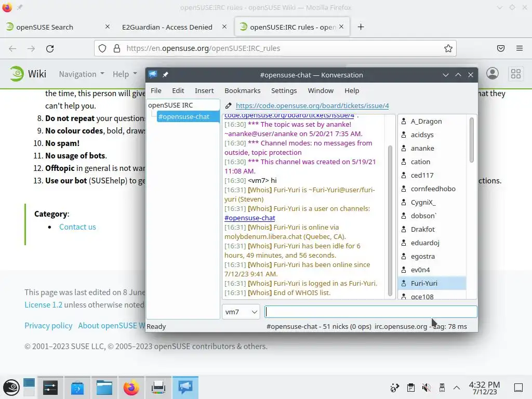Open a new Firefox tab
This screenshot has height=399, width=532.
pyautogui.click(x=361, y=27)
